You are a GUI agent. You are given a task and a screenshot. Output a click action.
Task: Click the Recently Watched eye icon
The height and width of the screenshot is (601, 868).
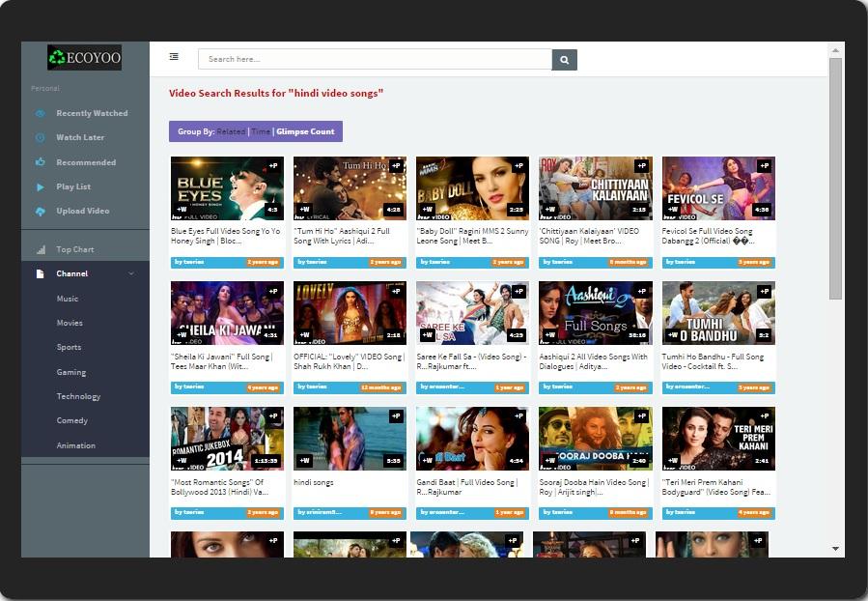[x=40, y=114]
